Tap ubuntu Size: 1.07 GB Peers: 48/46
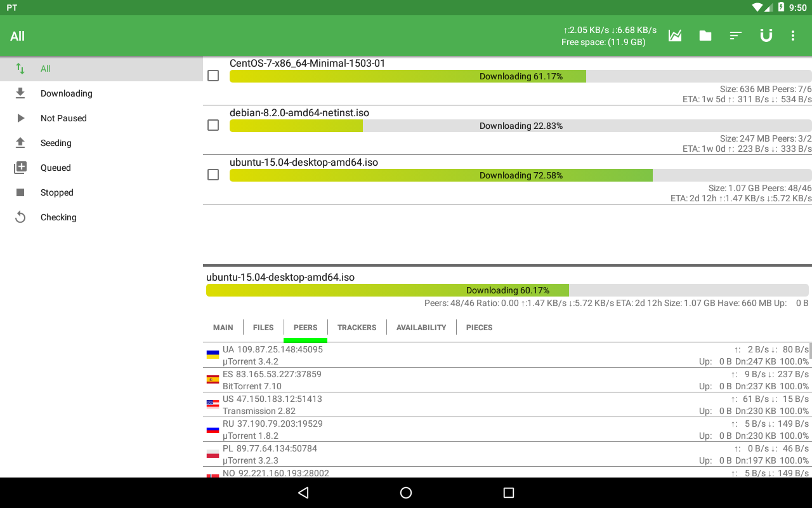Image resolution: width=812 pixels, height=508 pixels. point(760,189)
